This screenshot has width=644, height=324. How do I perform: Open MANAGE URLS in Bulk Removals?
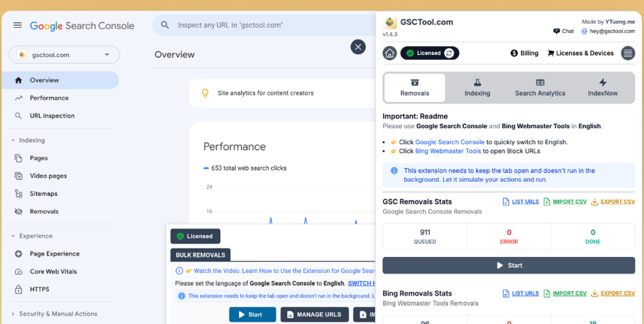(314, 314)
